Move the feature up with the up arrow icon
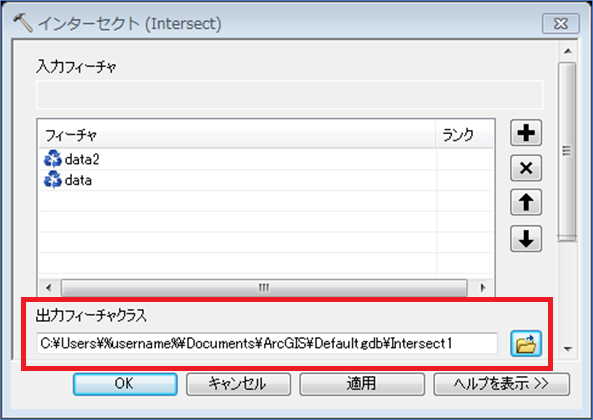593x420 pixels. click(x=526, y=203)
